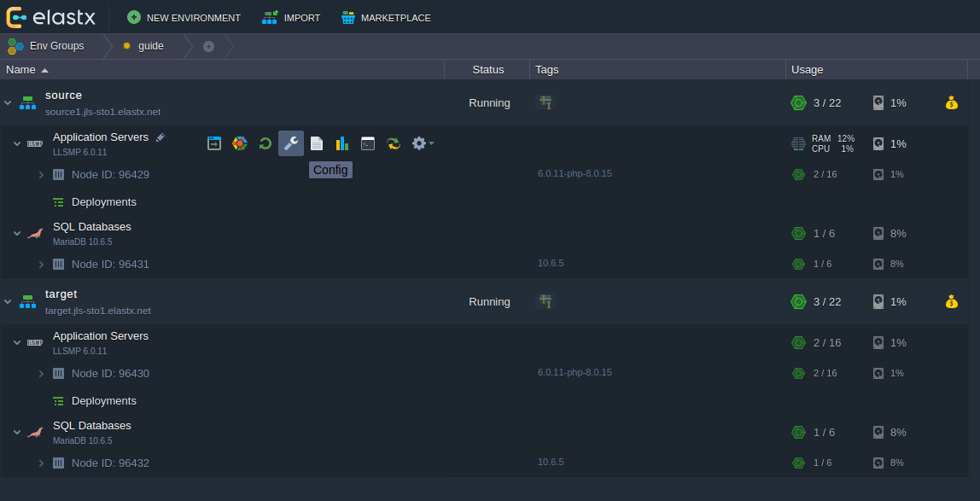This screenshot has height=501, width=980.
Task: Collapse target SQL Databases layer
Action: pos(17,433)
